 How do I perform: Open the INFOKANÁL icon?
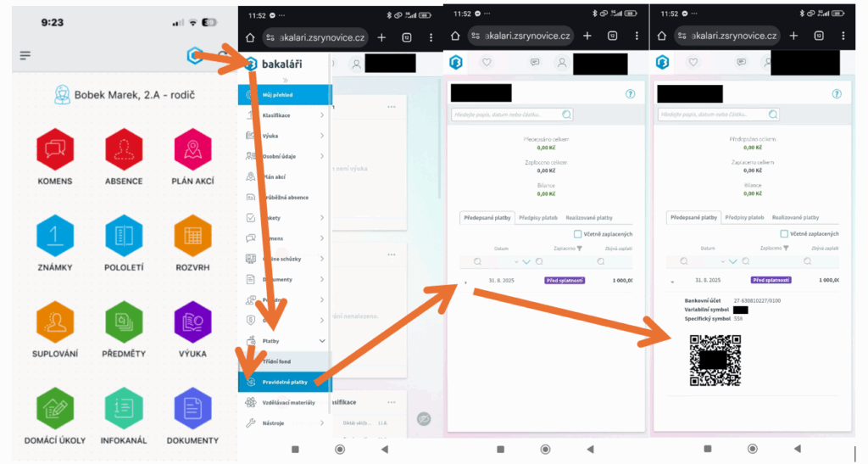click(x=124, y=409)
